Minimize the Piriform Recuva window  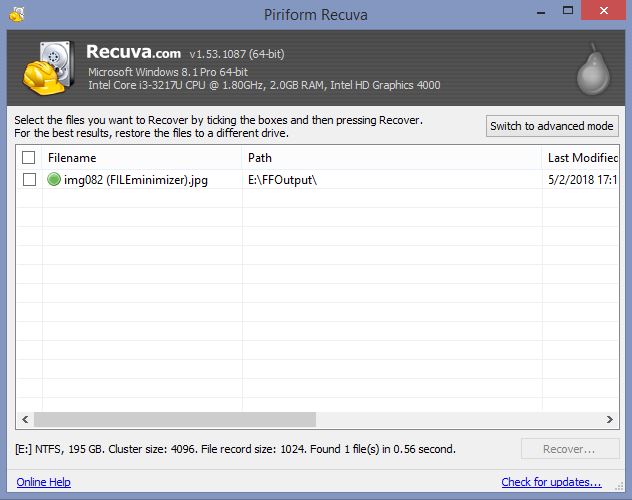pyautogui.click(x=541, y=13)
